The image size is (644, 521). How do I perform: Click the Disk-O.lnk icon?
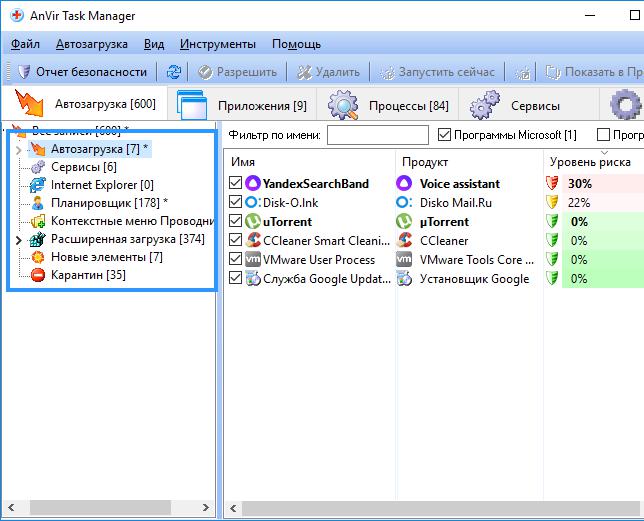[x=253, y=202]
